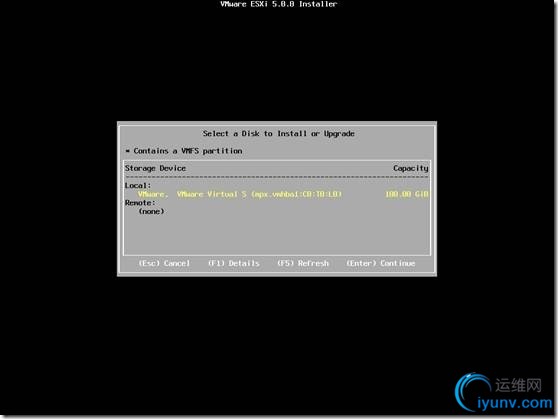Viewport: 558px width, 419px height.
Task: Click the 'Select a Disk to Install or Upgrade' title
Action: pos(279,133)
